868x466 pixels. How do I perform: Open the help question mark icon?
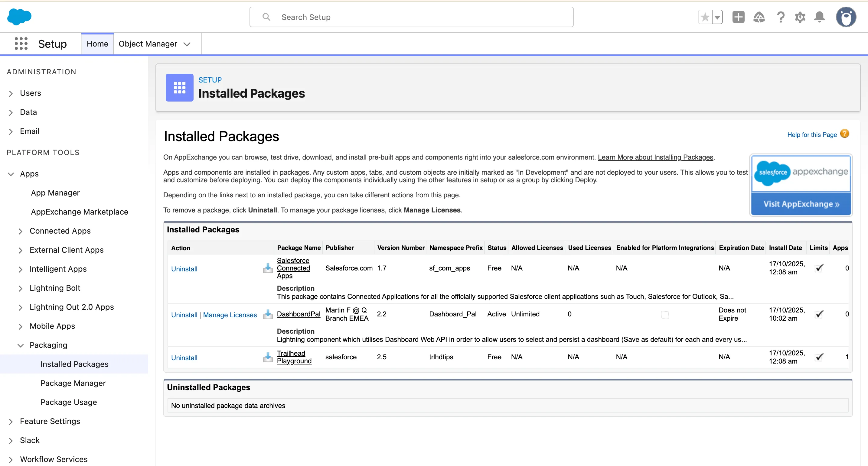point(780,17)
